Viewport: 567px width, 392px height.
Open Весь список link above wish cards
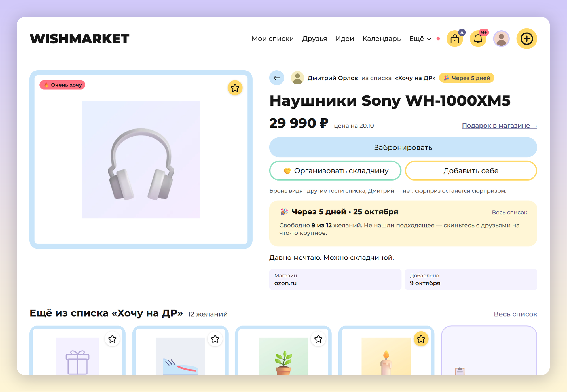pyautogui.click(x=515, y=314)
